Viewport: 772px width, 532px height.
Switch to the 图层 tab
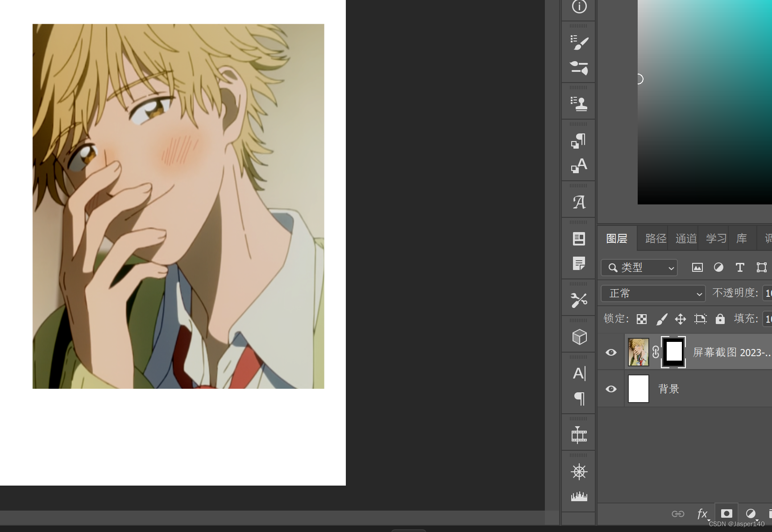[x=617, y=239]
